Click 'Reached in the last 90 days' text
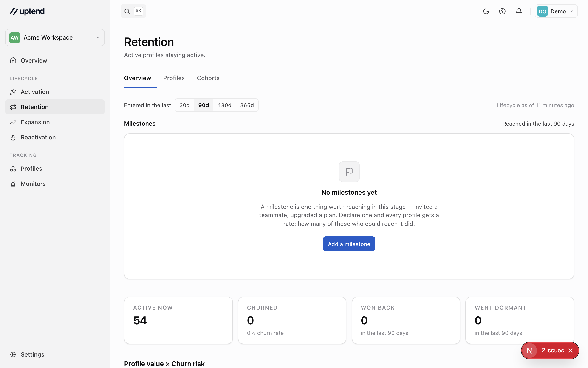Viewport: 588px width, 368px height. (x=538, y=124)
